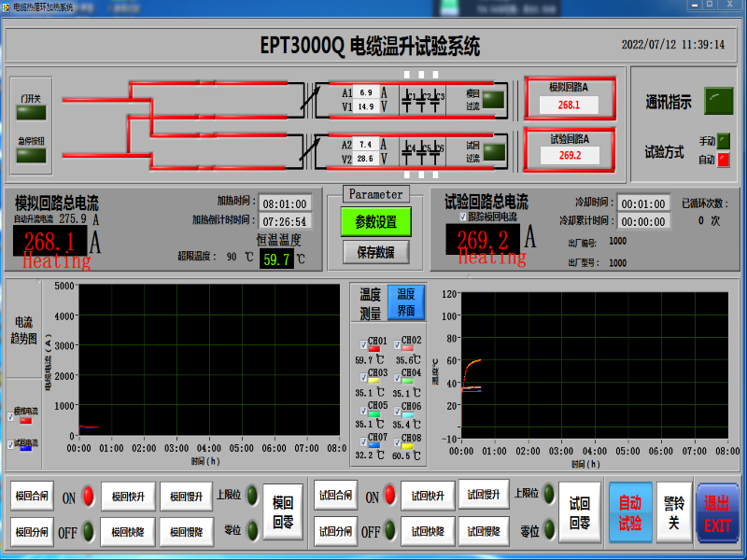Toggle the CH08 channel checkbox
Viewport: 747px width, 560px height.
coord(397,441)
